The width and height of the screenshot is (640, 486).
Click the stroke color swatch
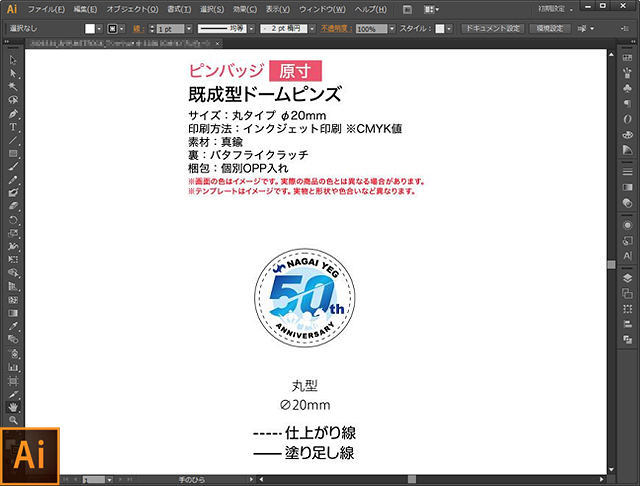[112, 29]
